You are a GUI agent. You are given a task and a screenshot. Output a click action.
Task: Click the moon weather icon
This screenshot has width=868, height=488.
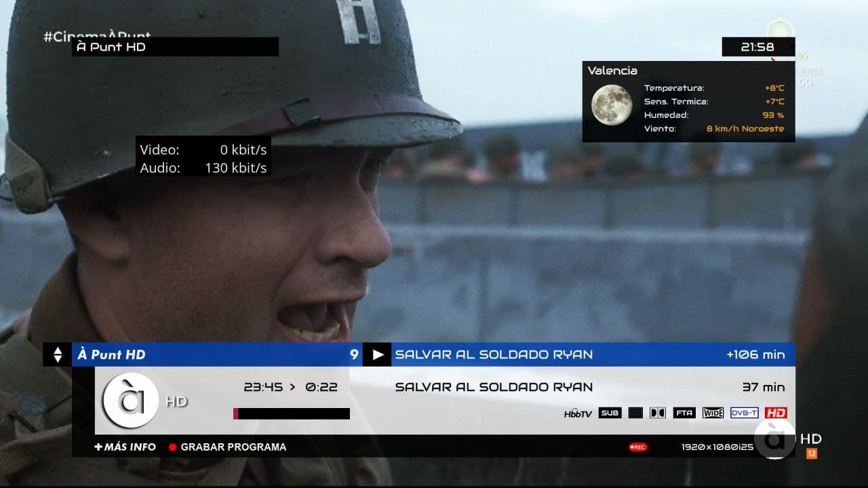612,105
